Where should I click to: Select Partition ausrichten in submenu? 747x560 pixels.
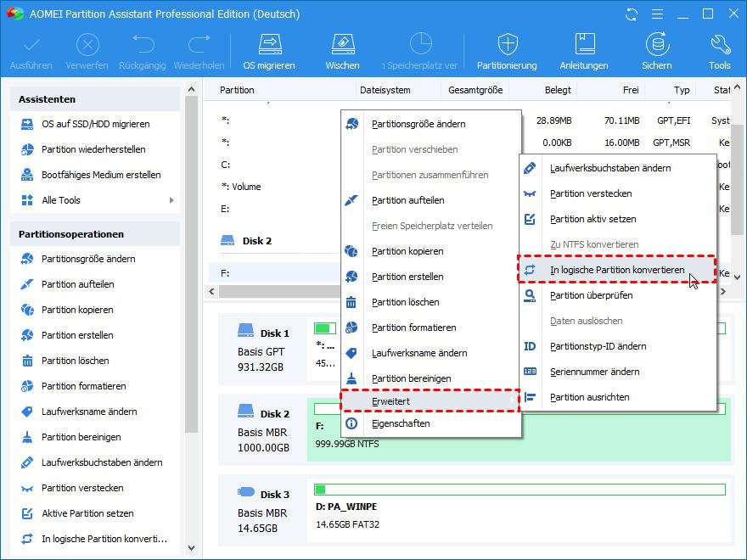click(x=618, y=398)
